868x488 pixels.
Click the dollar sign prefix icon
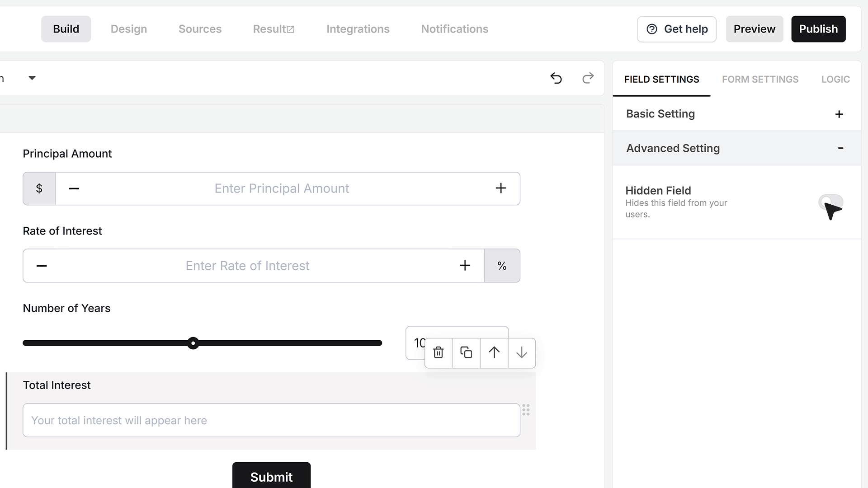tap(39, 188)
